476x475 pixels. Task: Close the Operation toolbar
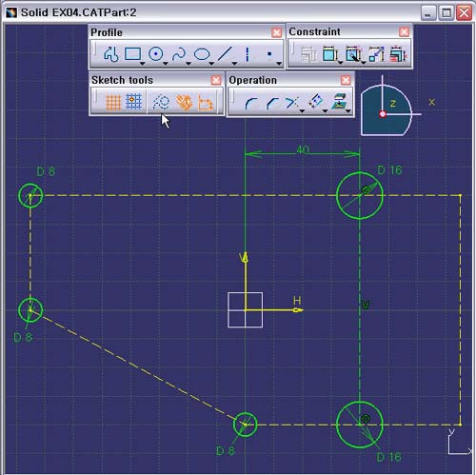pyautogui.click(x=346, y=80)
